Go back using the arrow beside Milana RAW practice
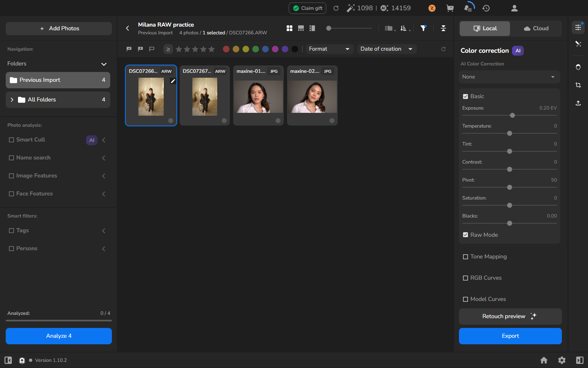The width and height of the screenshot is (588, 368). (127, 28)
